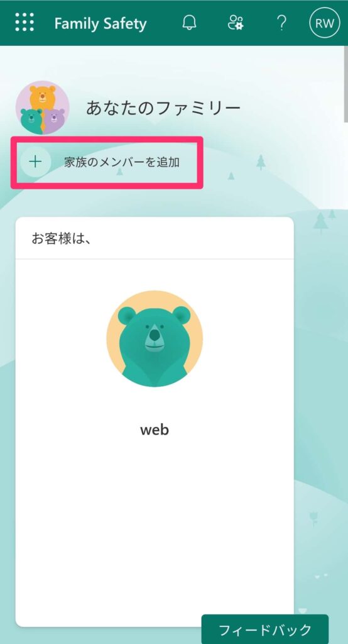Select the web member name
Screen dimensions: 348x644
coord(155,430)
